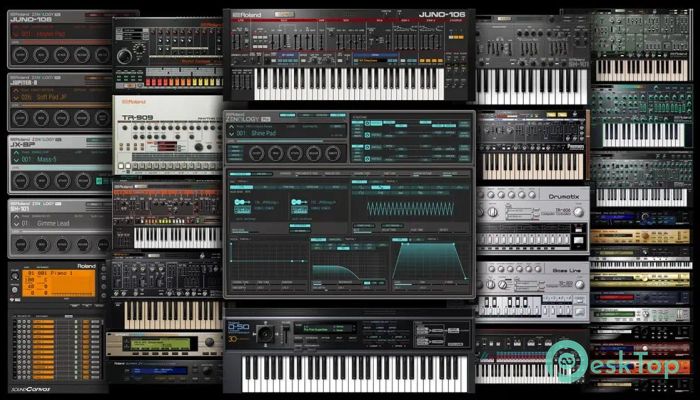Image resolution: width=700 pixels, height=400 pixels.
Task: Toggle Partial 2 power button in ZENOLOGY
Action: click(x=367, y=135)
